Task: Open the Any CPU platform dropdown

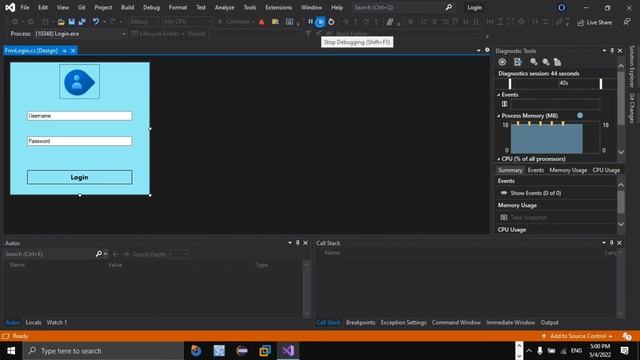Action: point(187,22)
